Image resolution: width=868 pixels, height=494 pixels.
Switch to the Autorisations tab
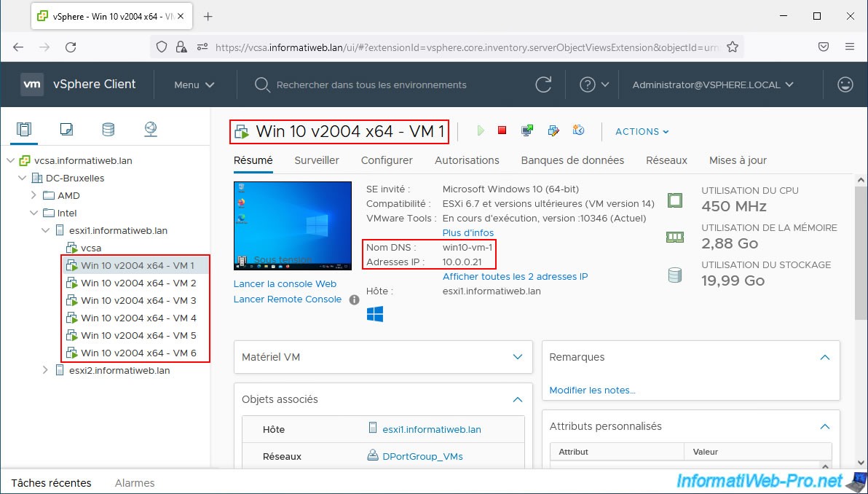(x=467, y=160)
